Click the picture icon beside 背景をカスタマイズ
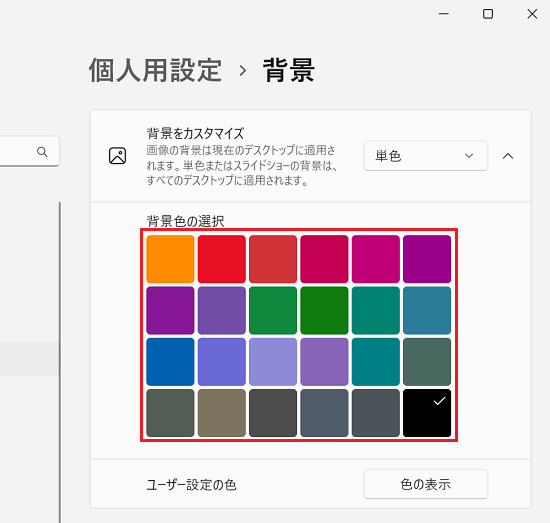The width and height of the screenshot is (550, 523). (118, 156)
